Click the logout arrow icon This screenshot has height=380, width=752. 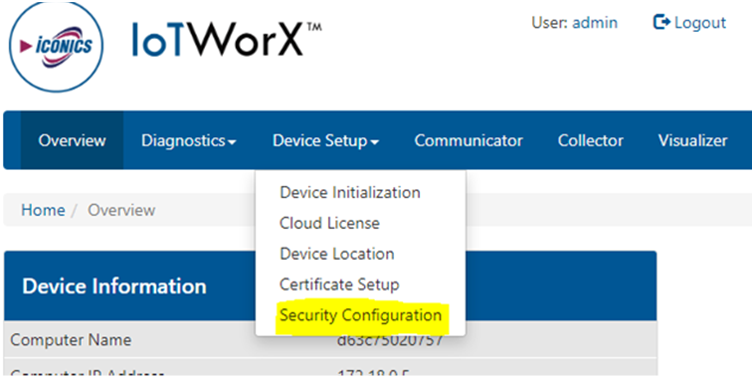point(661,22)
